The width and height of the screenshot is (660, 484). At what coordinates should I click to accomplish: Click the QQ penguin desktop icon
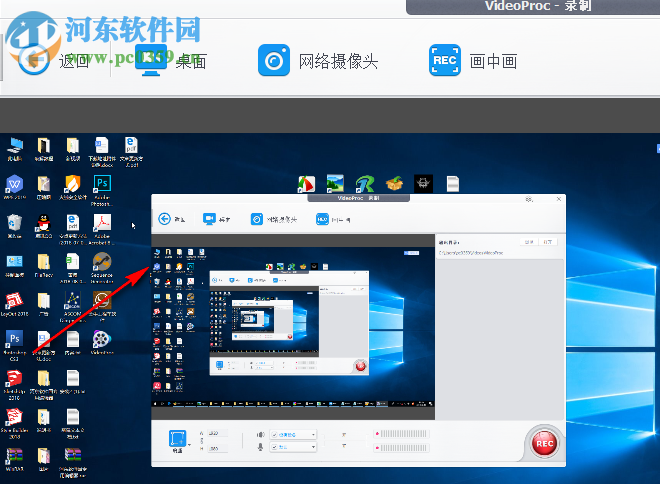point(44,226)
